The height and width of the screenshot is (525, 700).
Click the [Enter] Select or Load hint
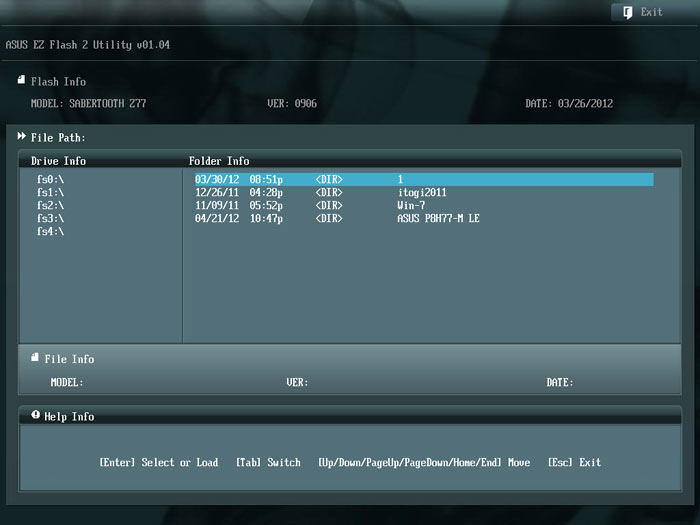[x=158, y=462]
